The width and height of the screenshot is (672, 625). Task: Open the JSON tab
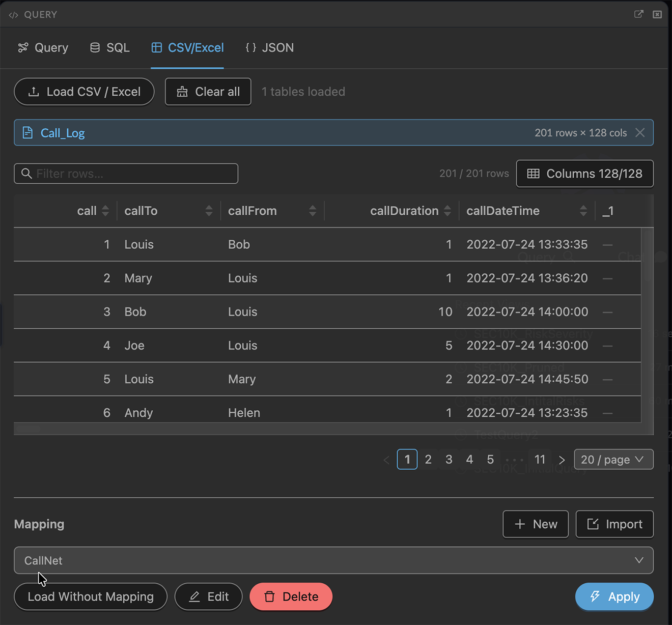[269, 48]
